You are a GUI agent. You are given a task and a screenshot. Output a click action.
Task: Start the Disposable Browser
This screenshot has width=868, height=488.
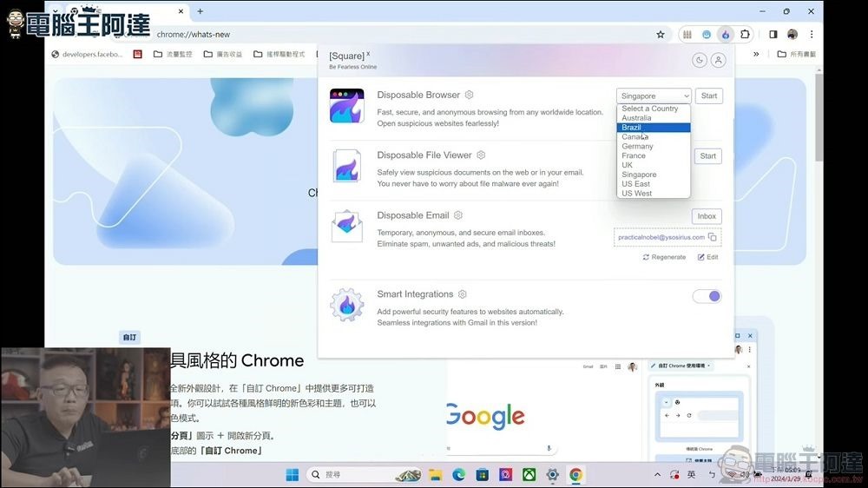708,96
